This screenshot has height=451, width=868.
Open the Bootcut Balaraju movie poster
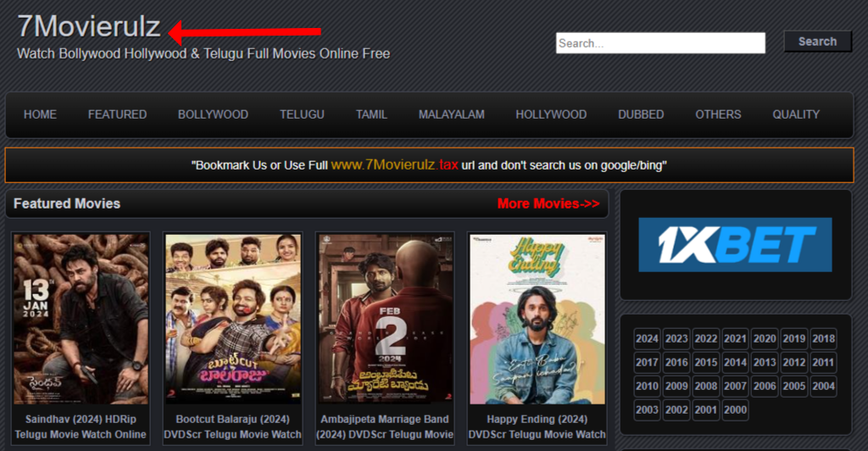[233, 319]
